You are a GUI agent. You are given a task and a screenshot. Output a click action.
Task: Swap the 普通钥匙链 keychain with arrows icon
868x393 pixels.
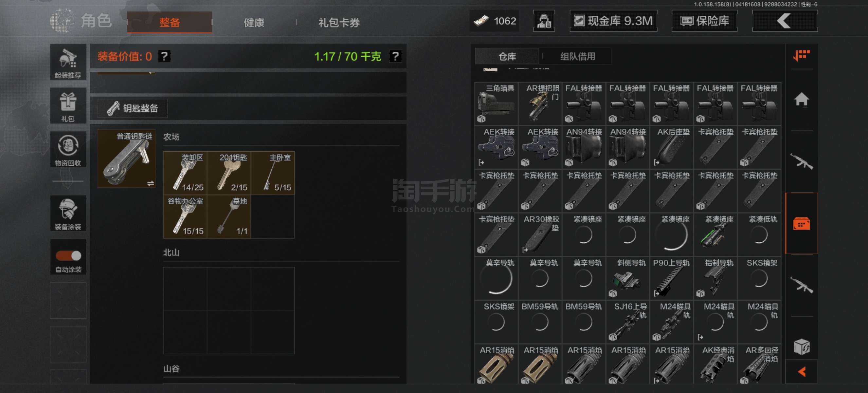tap(151, 183)
